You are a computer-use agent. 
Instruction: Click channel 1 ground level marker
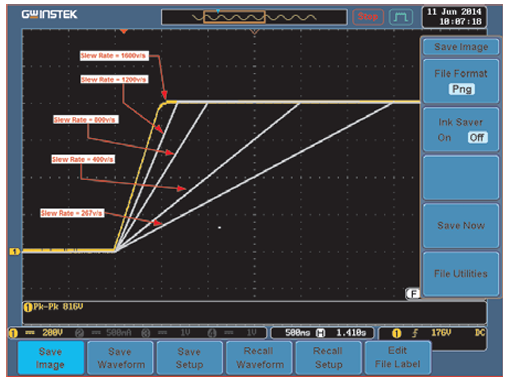click(x=15, y=251)
